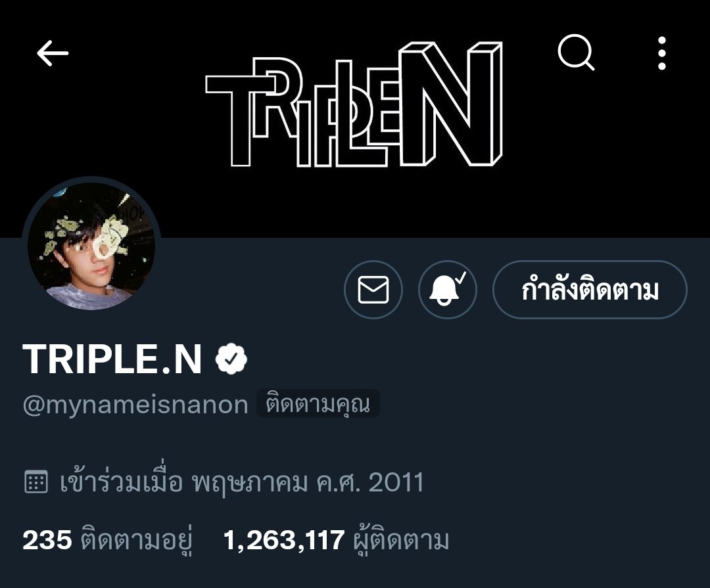This screenshot has height=588, width=710.
Task: View the TRIPLE.N profile picture
Action: pyautogui.click(x=91, y=246)
